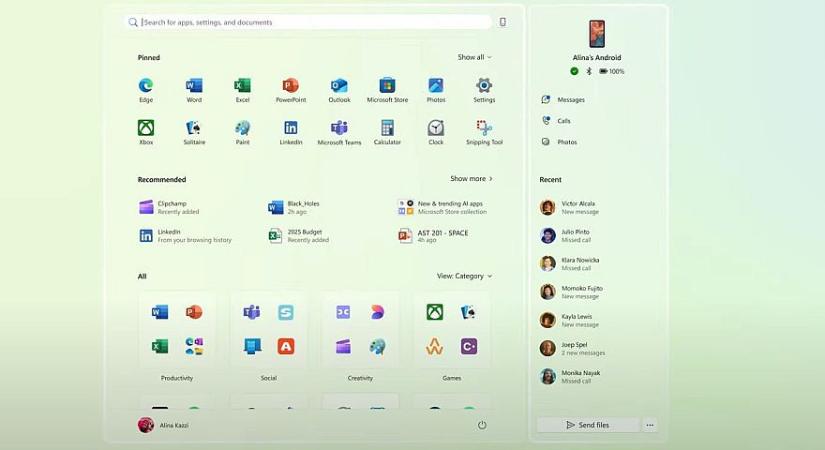This screenshot has width=825, height=450.
Task: Open the Calculator app
Action: coord(387,132)
